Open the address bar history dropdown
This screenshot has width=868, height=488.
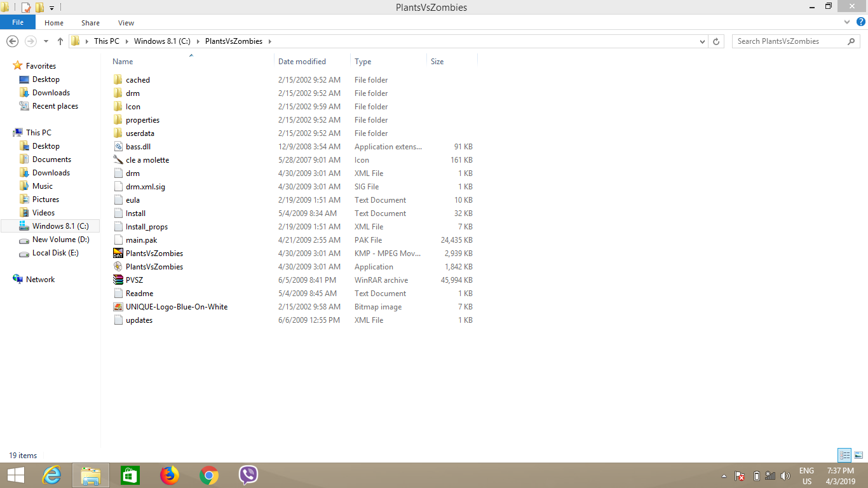(702, 41)
